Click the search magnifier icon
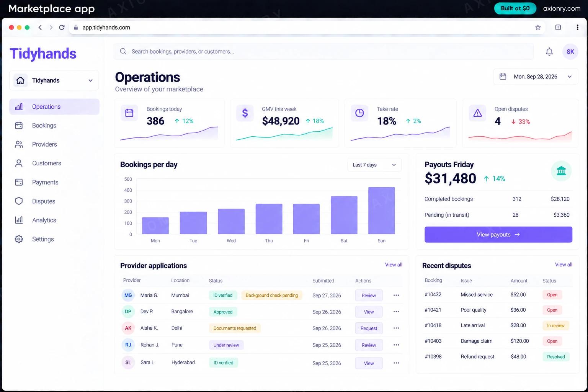588x392 pixels. click(x=123, y=51)
